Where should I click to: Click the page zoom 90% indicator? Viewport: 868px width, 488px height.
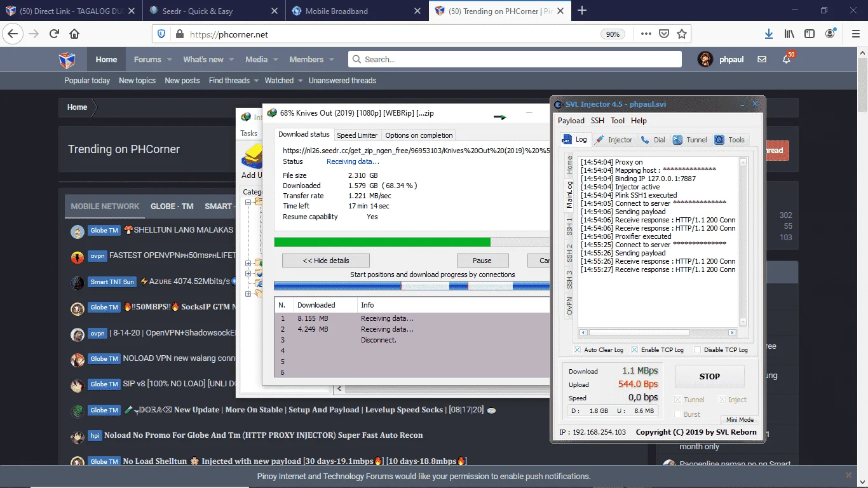pos(613,34)
